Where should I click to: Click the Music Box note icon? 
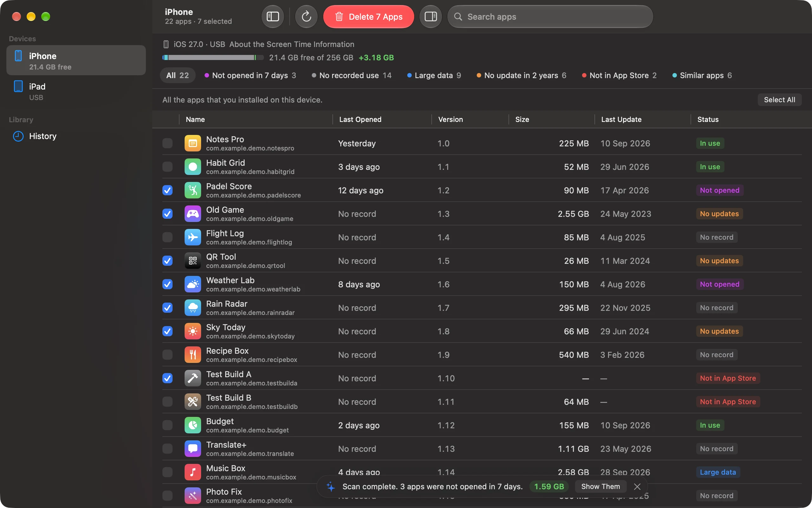(x=193, y=472)
